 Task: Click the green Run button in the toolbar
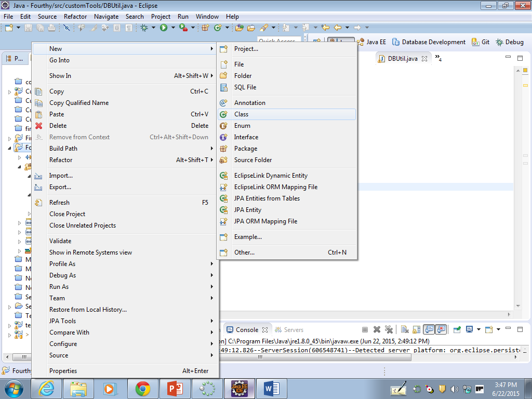[164, 28]
